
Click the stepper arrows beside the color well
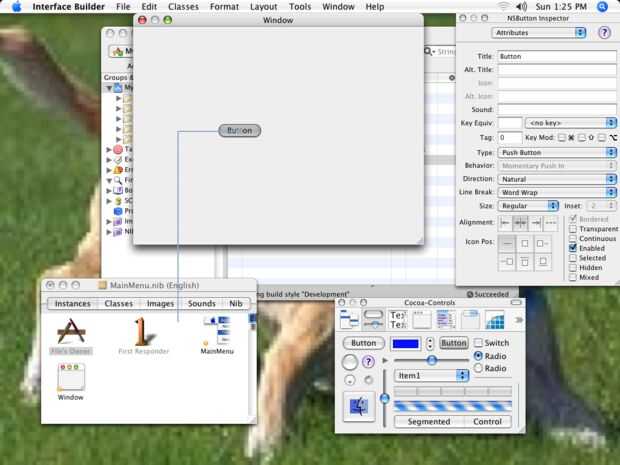430,343
